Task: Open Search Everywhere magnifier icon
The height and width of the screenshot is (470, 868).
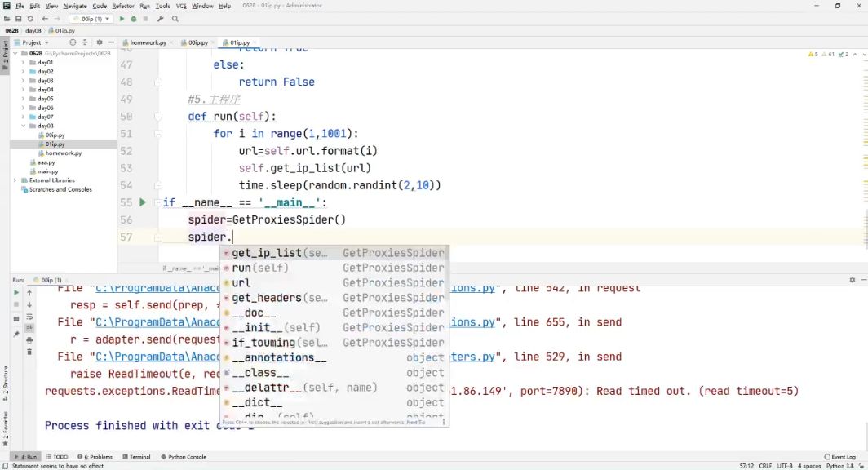Action: [175, 19]
